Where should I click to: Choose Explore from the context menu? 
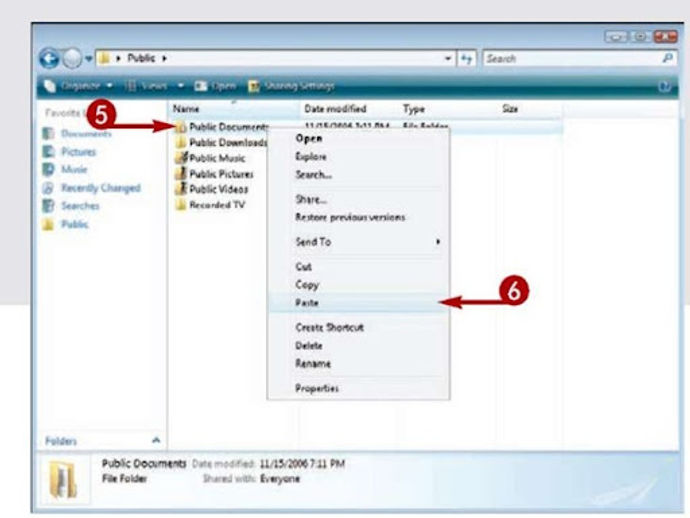(x=358, y=157)
